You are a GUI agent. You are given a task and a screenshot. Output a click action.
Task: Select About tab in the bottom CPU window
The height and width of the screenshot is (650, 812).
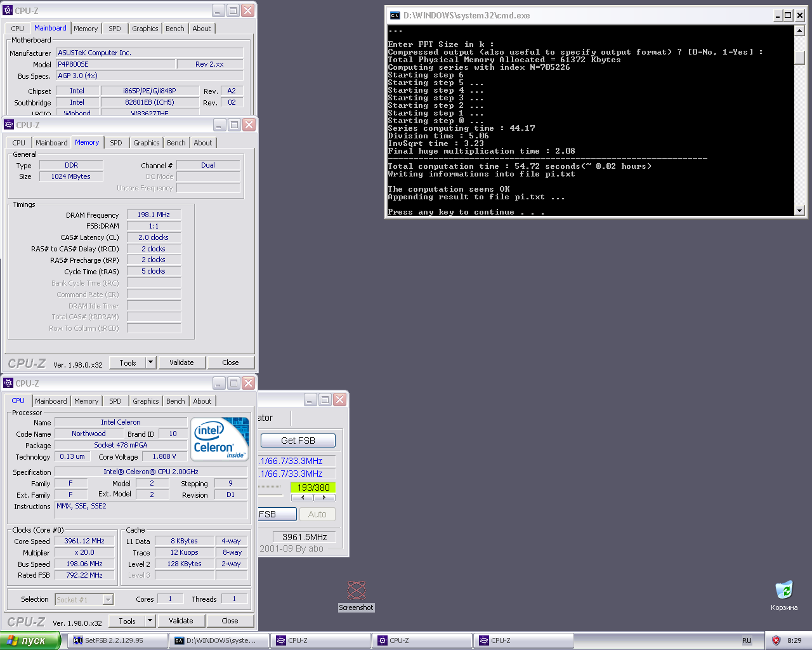(x=202, y=401)
